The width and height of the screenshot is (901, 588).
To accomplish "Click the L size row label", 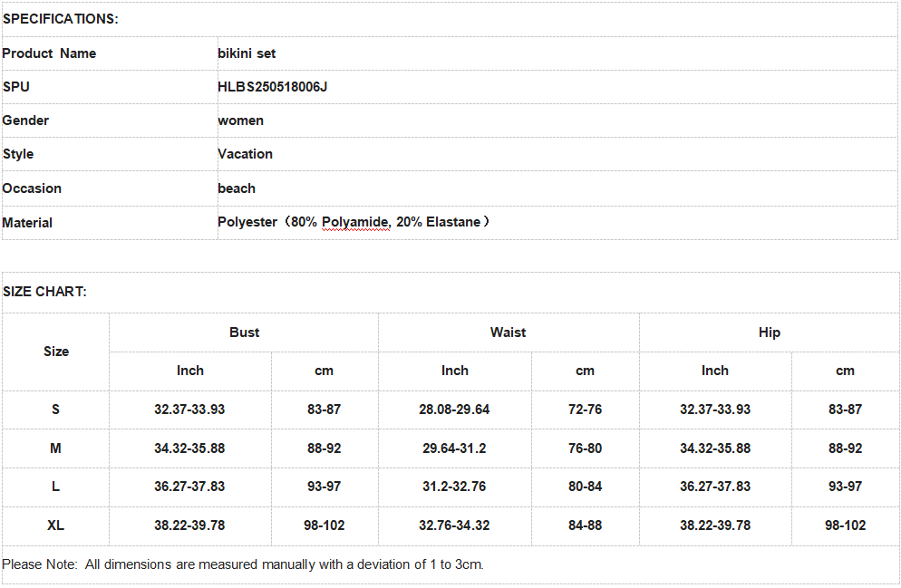I will click(x=55, y=487).
